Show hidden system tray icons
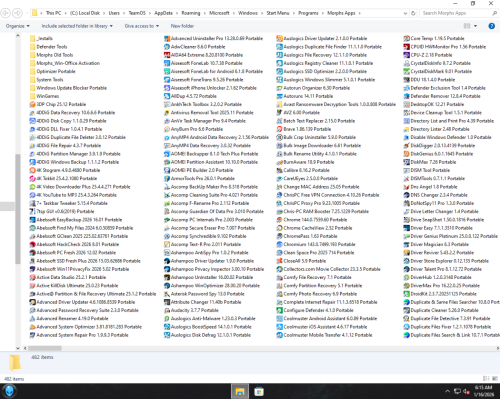Screen dimensions: 500x399 point(448,391)
